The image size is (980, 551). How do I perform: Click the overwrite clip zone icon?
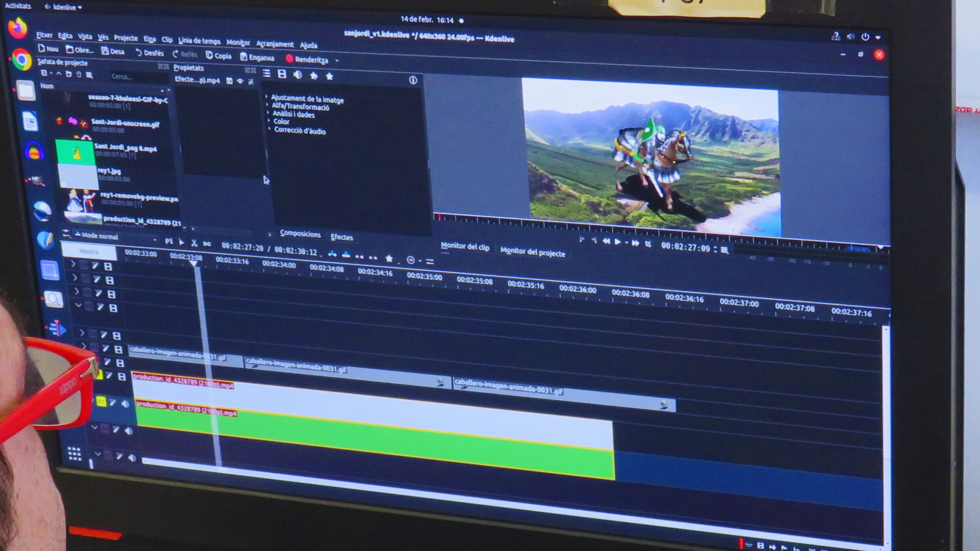[x=346, y=255]
